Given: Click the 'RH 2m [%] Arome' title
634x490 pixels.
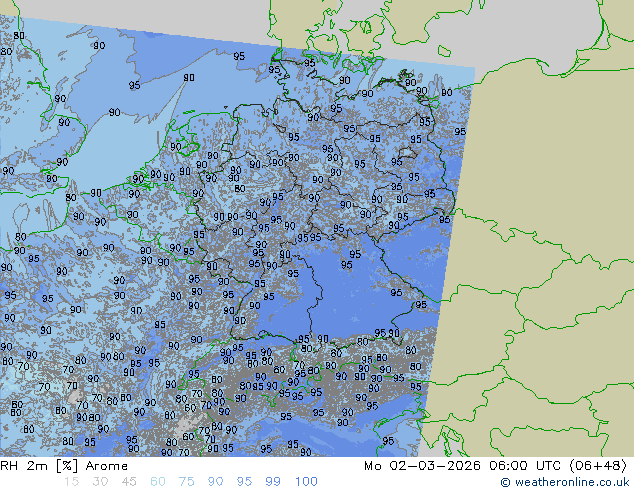Looking at the screenshot, I should 64,466.
